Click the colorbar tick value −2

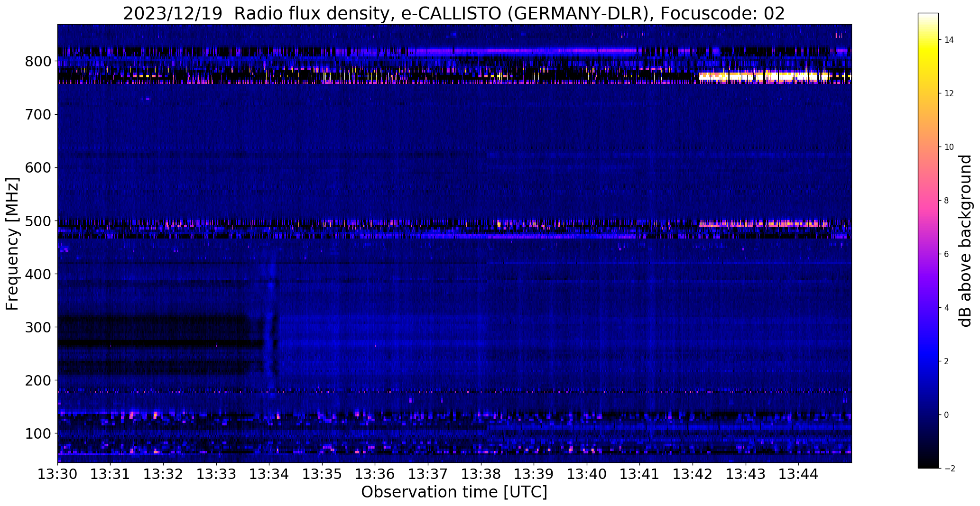949,469
